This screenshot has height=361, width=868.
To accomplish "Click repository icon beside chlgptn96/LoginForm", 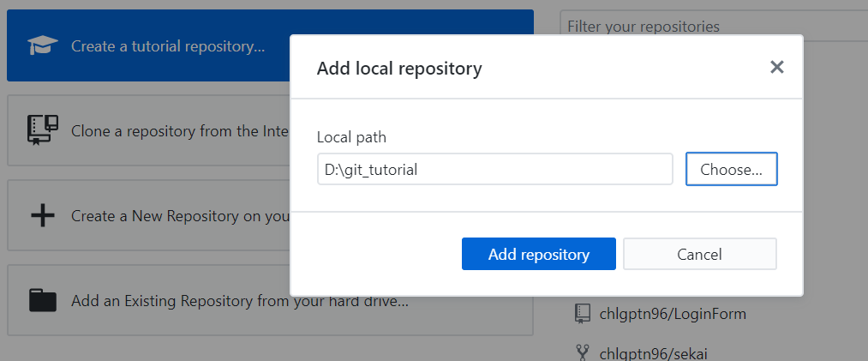I will (583, 314).
